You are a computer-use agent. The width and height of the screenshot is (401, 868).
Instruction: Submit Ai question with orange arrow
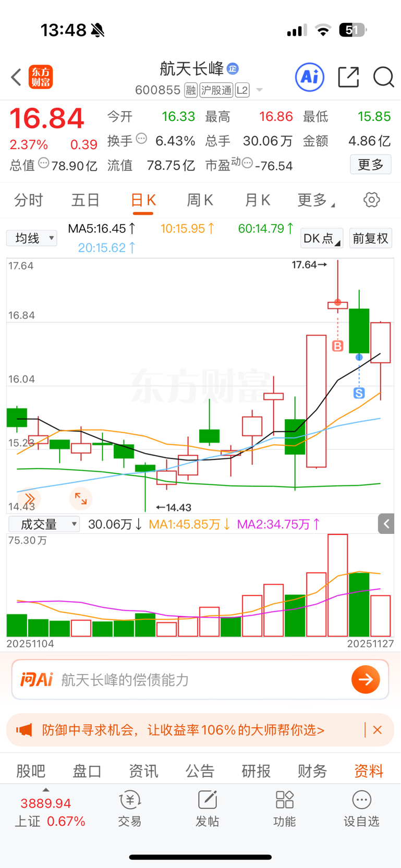[x=366, y=679]
